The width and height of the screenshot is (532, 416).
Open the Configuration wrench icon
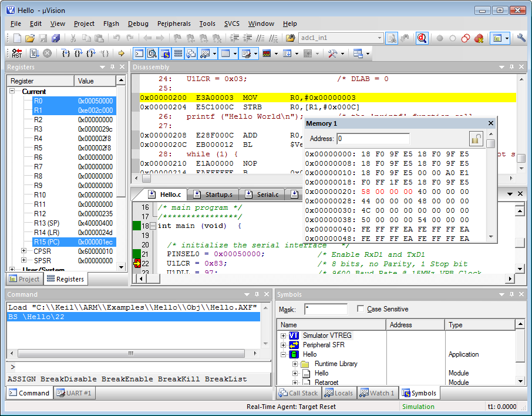click(521, 38)
